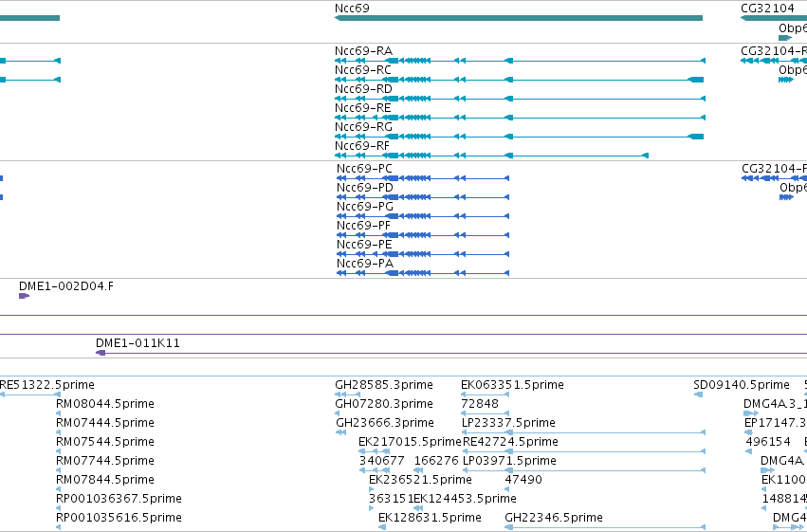Open EST EK124453.5prime
The image size is (807, 532).
click(466, 500)
